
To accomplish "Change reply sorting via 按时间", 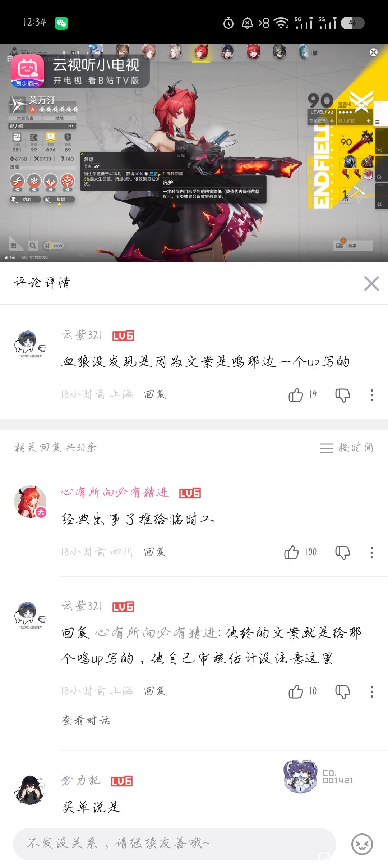I will click(347, 448).
